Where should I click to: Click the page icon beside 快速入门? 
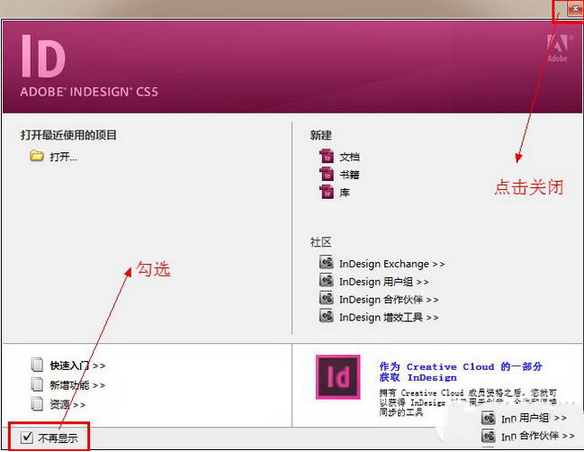pyautogui.click(x=37, y=365)
